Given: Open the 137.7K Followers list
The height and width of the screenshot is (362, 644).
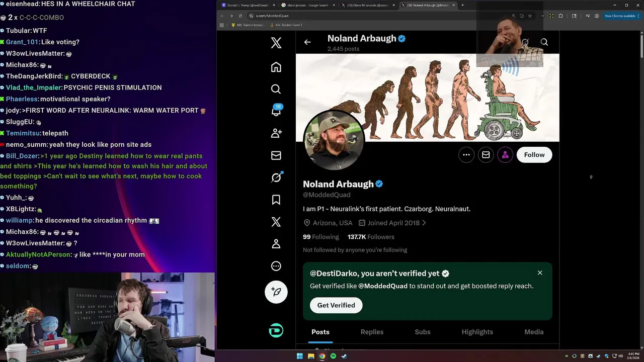Looking at the screenshot, I should [x=371, y=237].
